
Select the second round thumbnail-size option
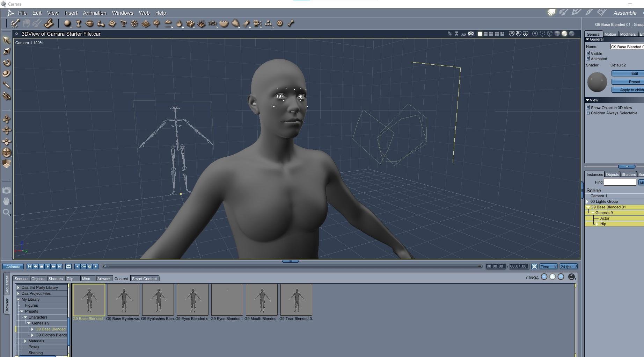(552, 277)
